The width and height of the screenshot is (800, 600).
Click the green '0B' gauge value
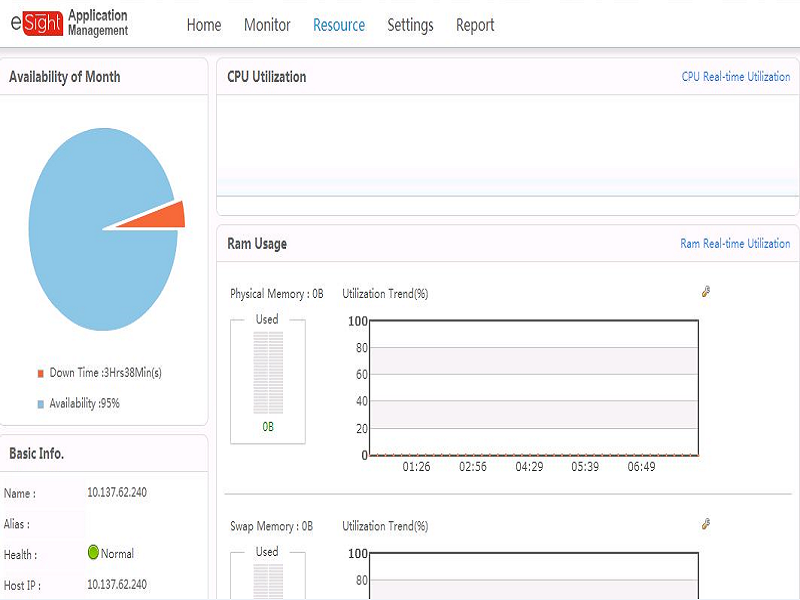click(x=268, y=427)
